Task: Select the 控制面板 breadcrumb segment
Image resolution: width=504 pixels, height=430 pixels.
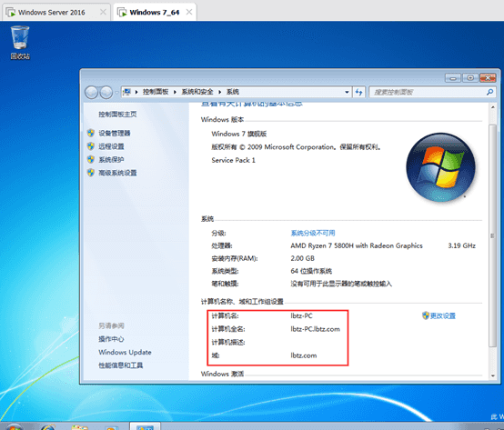Action: click(156, 92)
